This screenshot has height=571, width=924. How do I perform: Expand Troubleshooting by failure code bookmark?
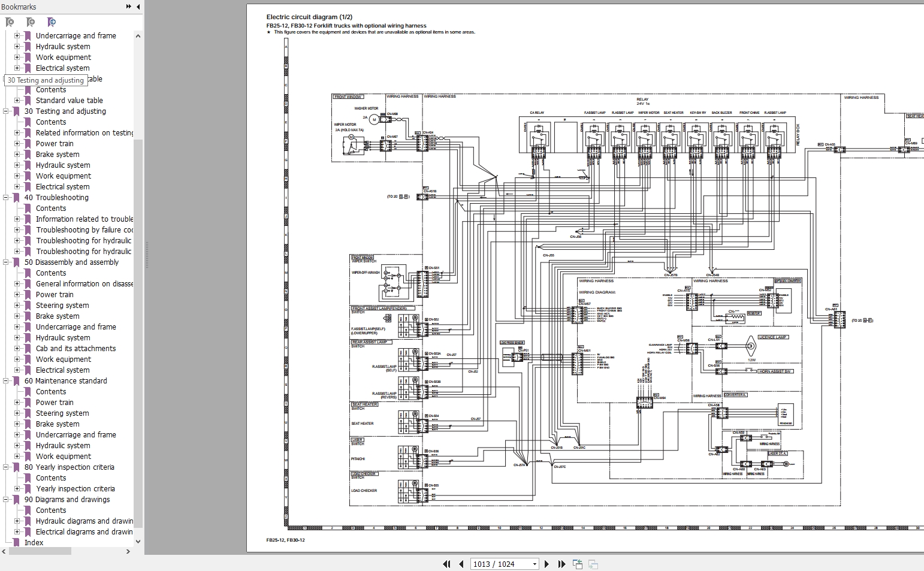(17, 230)
